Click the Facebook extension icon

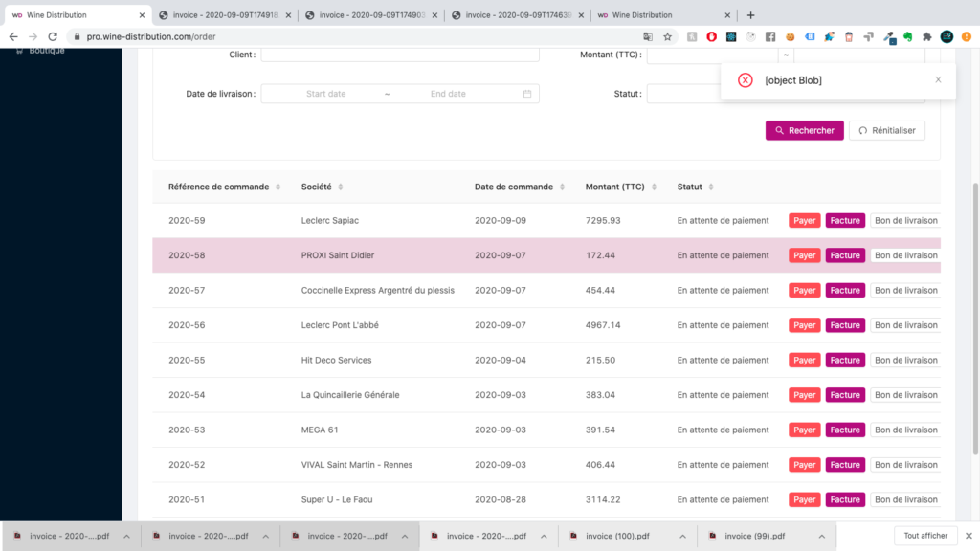[770, 36]
